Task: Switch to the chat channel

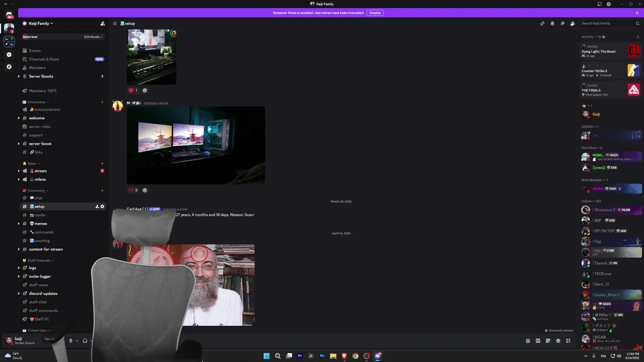Action: [x=63, y=198]
